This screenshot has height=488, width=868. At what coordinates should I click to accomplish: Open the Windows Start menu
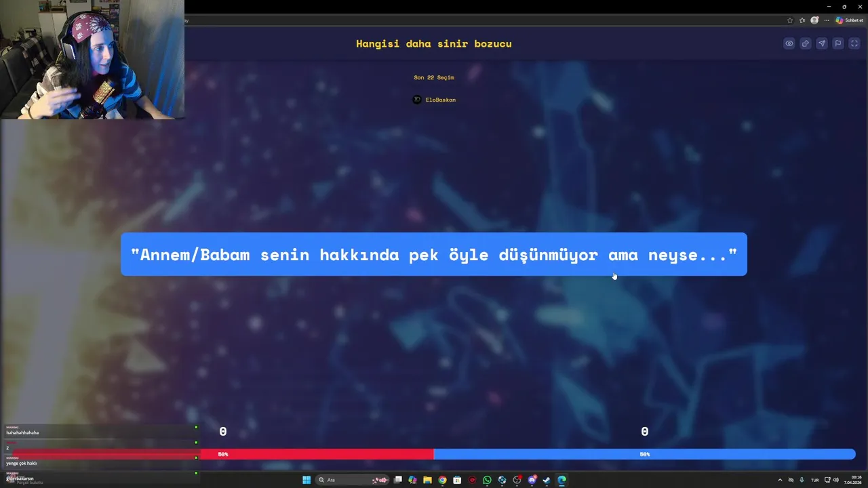[x=307, y=480]
